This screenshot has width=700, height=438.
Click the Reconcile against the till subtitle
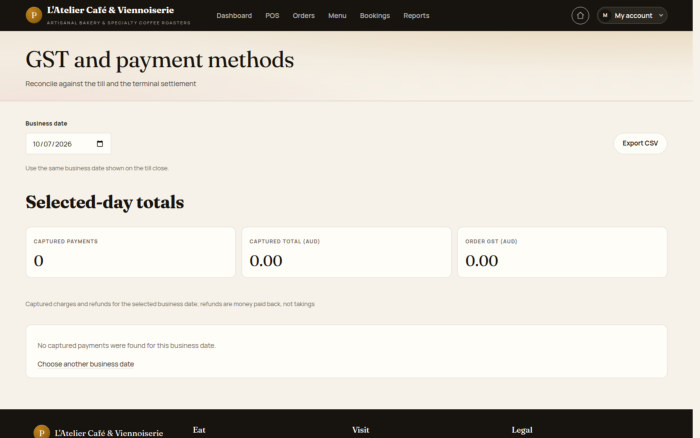click(x=111, y=83)
